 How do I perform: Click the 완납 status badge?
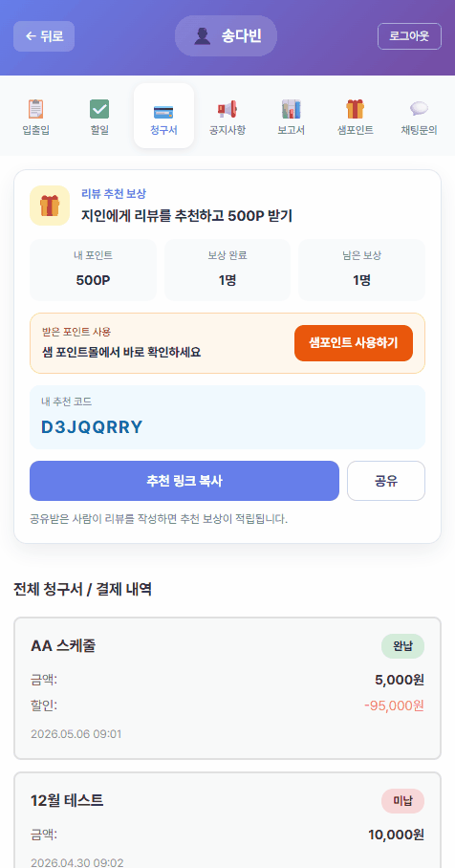click(403, 646)
